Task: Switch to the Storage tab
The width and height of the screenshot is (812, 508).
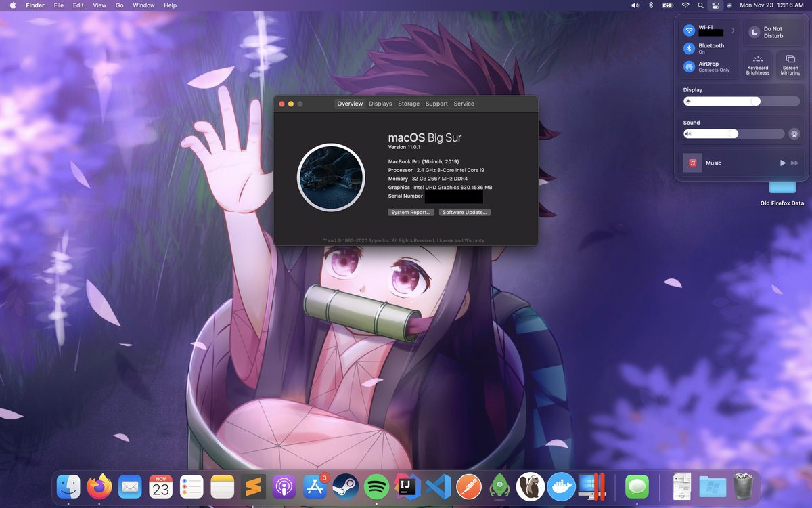Action: pyautogui.click(x=409, y=104)
